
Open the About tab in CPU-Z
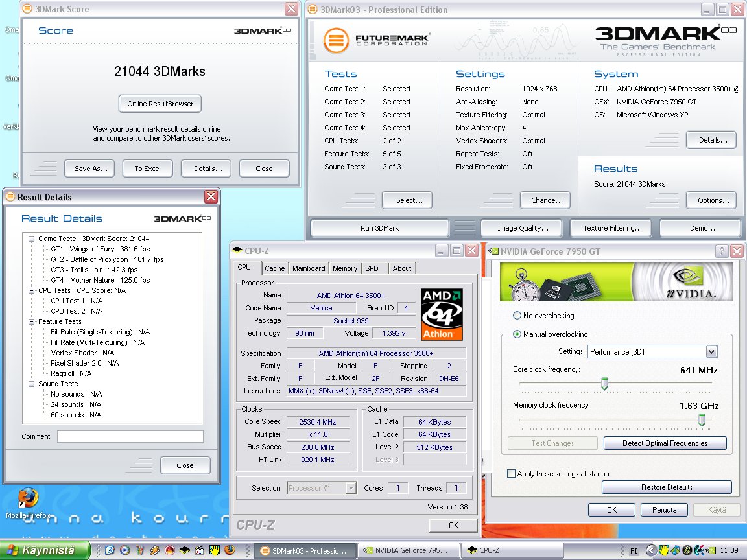tap(402, 268)
